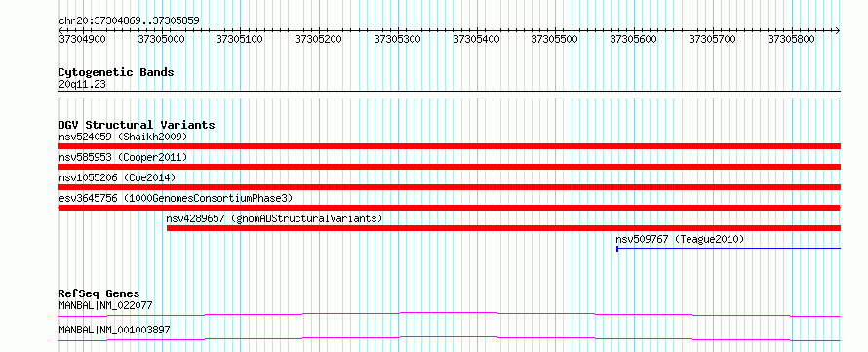Image resolution: width=868 pixels, height=352 pixels.
Task: Collapse the RefSeq Genes track heading
Action: (x=99, y=293)
